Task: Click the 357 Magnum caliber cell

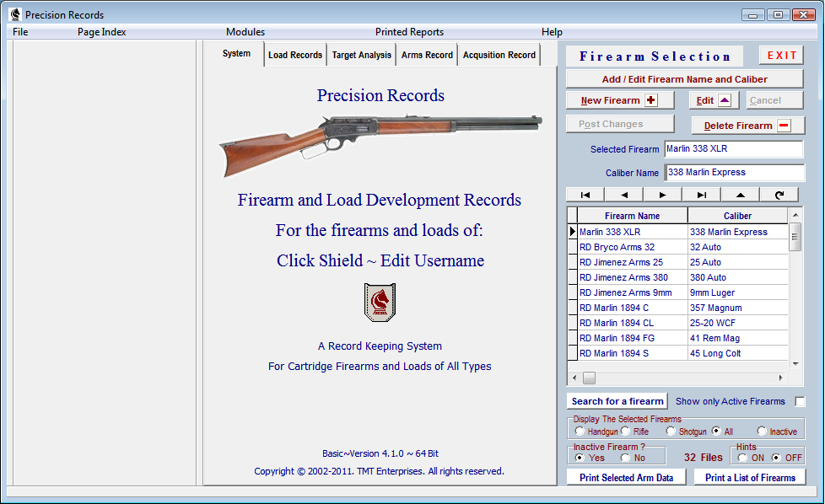Action: click(737, 308)
